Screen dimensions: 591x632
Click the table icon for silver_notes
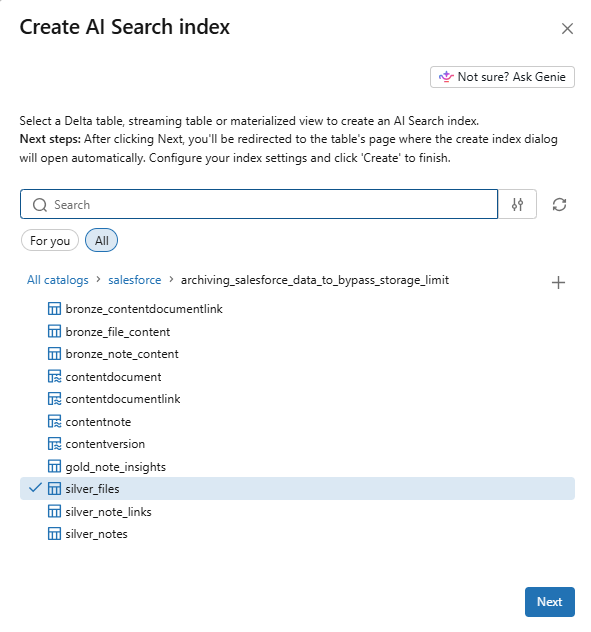(54, 534)
